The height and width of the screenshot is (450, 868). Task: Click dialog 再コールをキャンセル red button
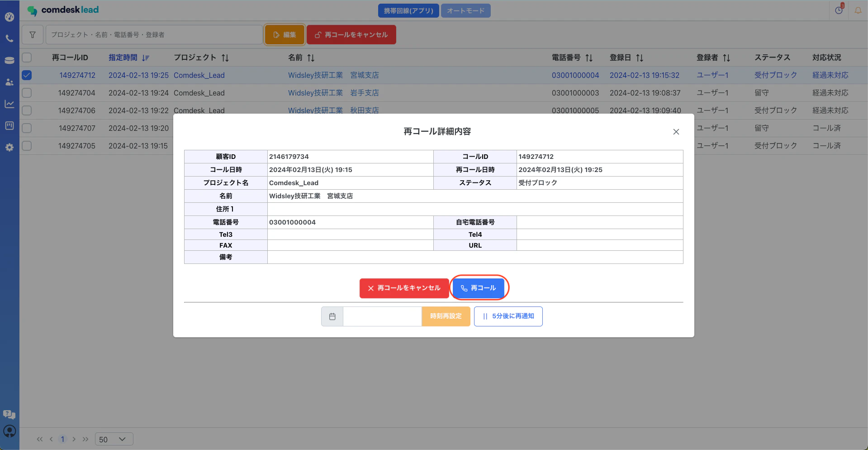404,288
